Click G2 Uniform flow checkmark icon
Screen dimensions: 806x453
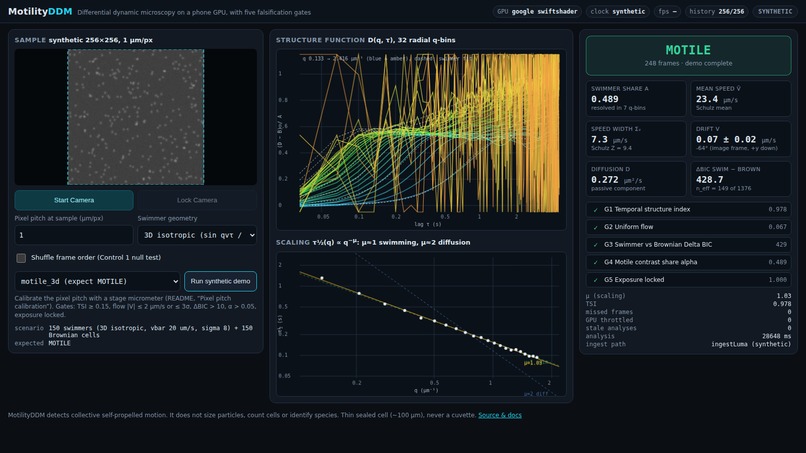(596, 227)
